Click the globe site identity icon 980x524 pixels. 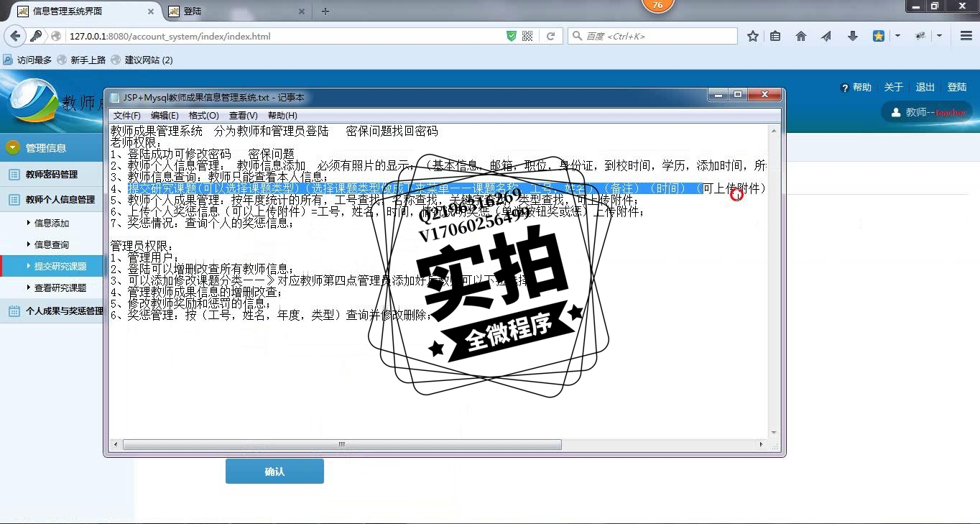point(55,36)
